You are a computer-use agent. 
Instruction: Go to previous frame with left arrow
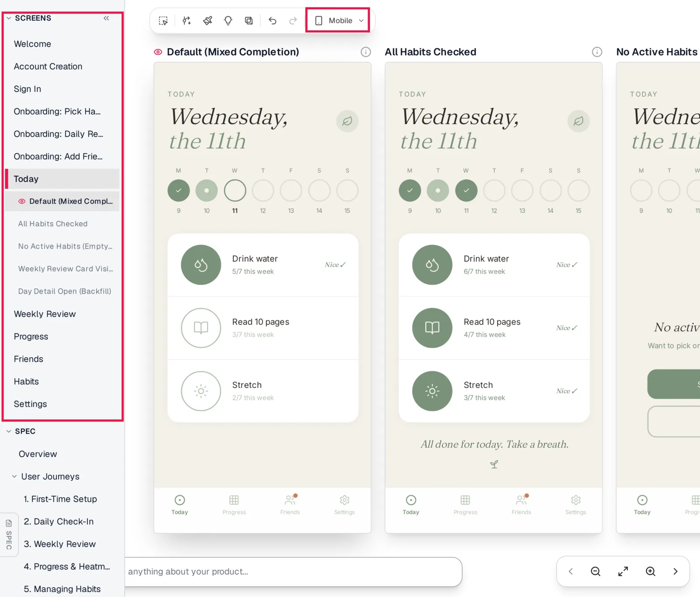(570, 571)
